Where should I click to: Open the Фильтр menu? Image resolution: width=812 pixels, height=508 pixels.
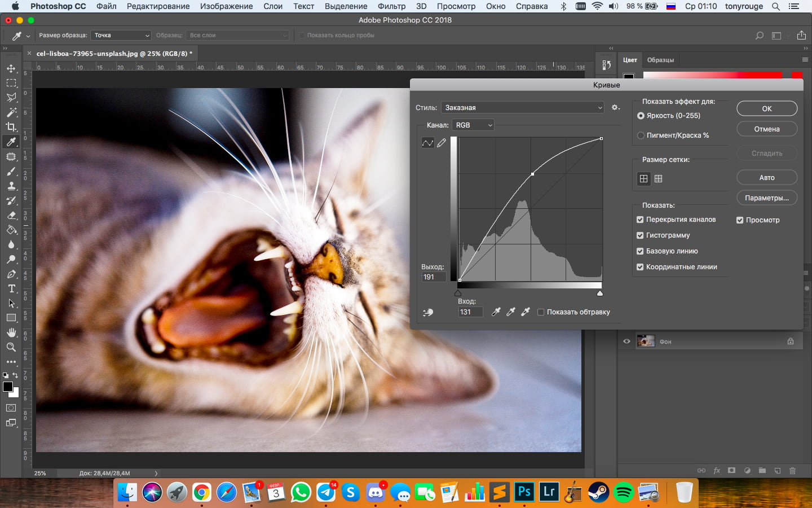(x=391, y=6)
